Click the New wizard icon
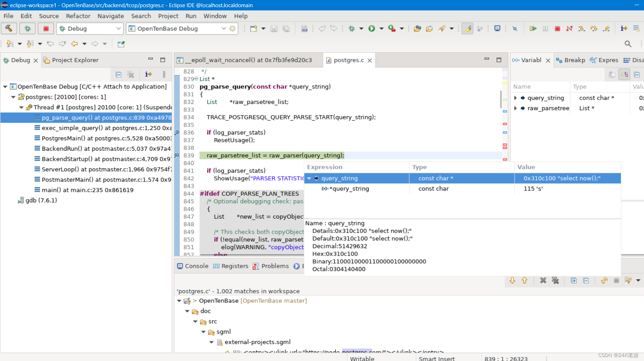This screenshot has height=361, width=644. point(254,28)
